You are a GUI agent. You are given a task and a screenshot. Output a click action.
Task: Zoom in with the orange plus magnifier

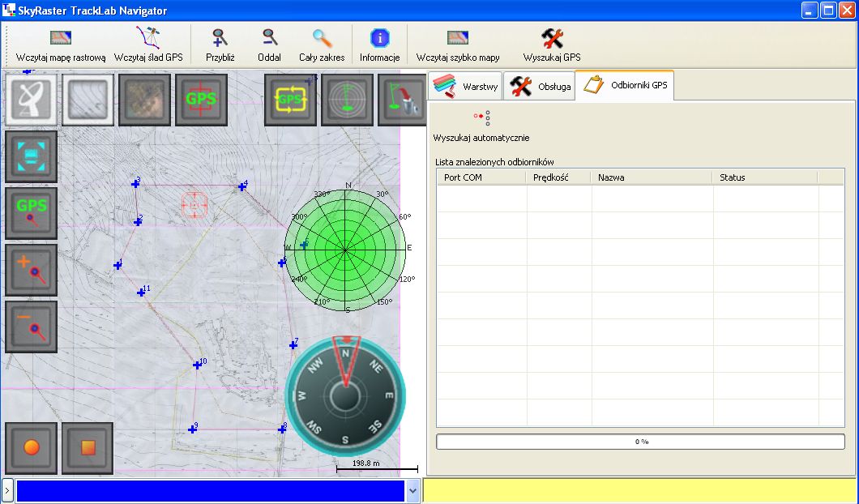[x=32, y=270]
